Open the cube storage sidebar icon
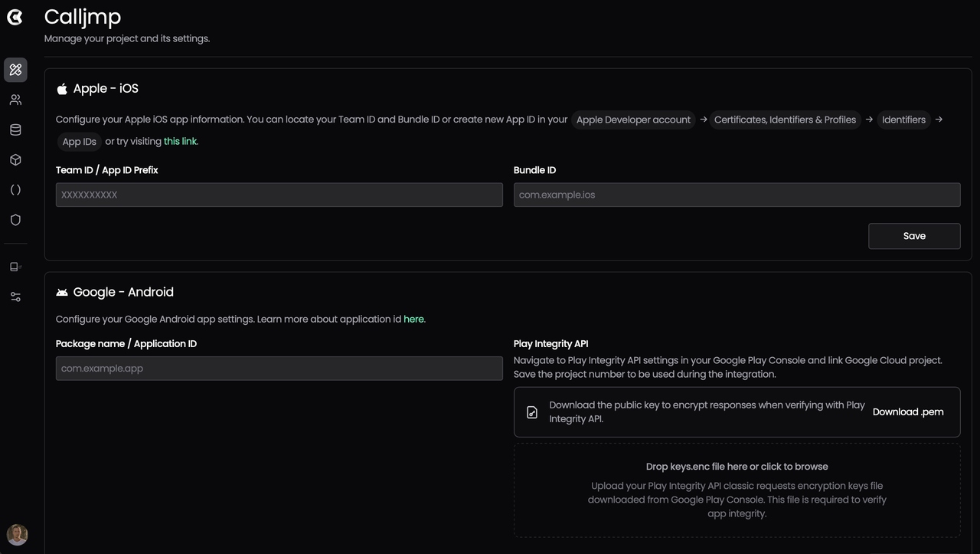Viewport: 980px width, 554px height. point(15,159)
